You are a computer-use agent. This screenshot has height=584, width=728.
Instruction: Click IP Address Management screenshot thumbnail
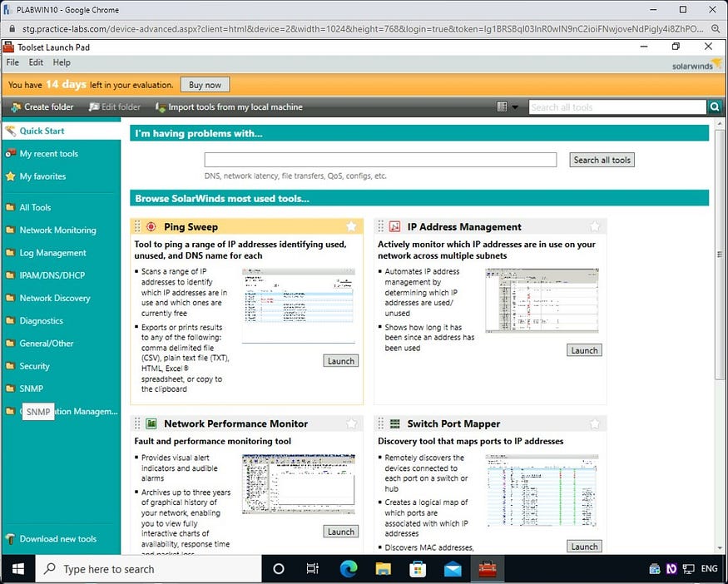542,300
